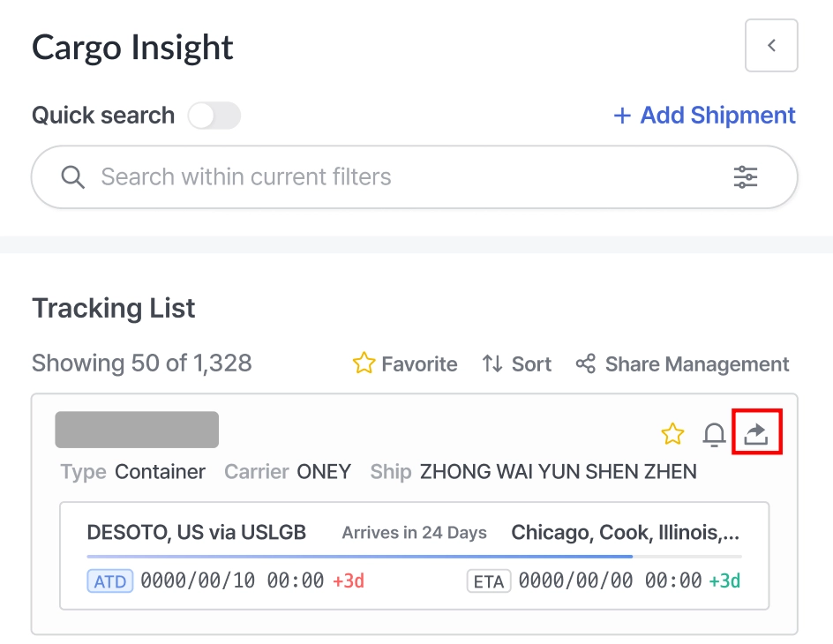Click the share nodes icon beside Share Management
833x644 pixels.
pos(586,363)
